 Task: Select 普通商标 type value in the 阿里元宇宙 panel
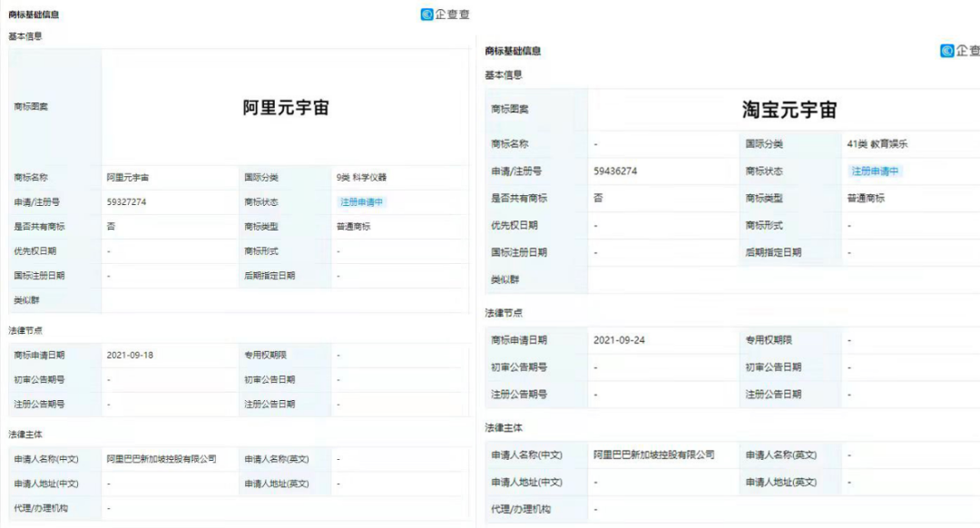354,226
